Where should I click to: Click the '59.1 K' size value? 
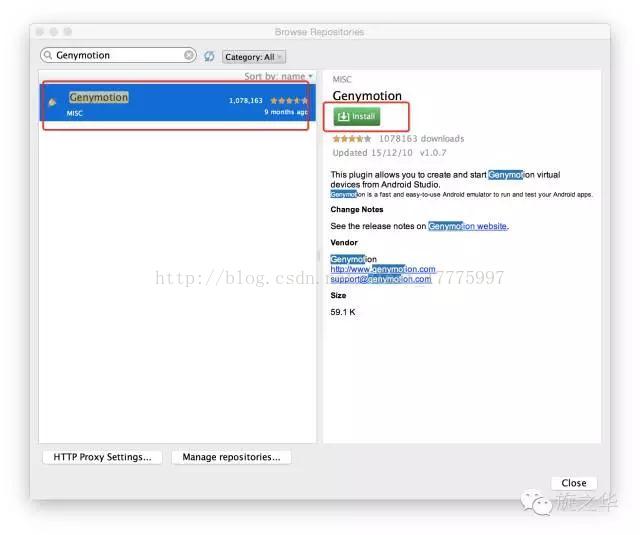(343, 312)
